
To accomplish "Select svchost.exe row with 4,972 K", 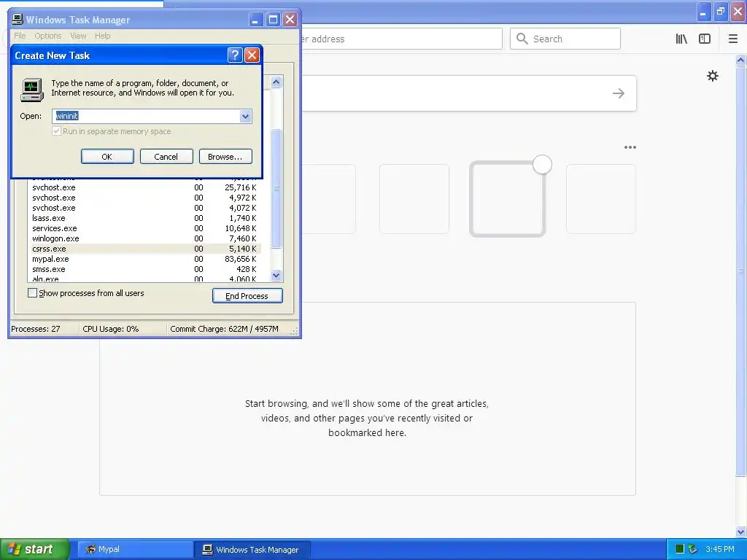I will (144, 198).
